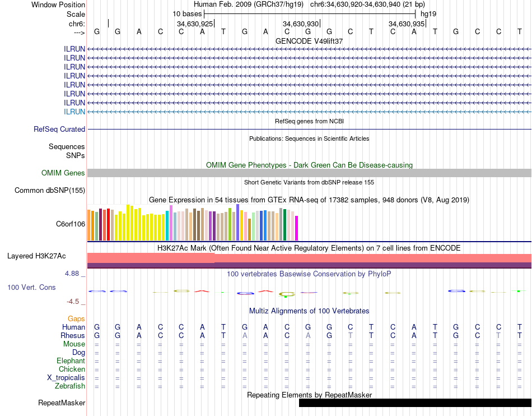Image resolution: width=532 pixels, height=416 pixels.
Task: Click the red bar in GTEx expression chart
Action: [x=108, y=224]
